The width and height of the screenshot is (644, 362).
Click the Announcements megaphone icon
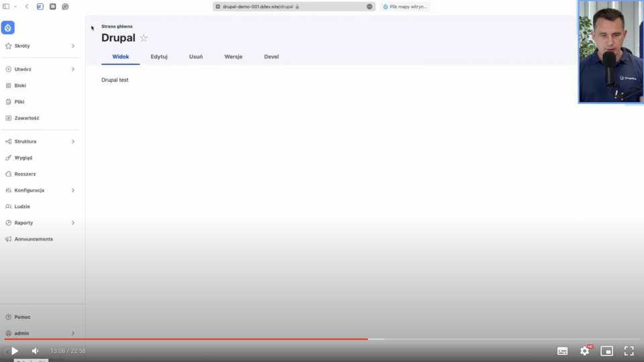(x=8, y=239)
